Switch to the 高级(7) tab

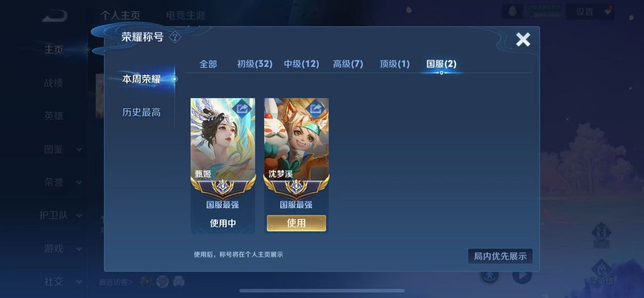coord(348,64)
